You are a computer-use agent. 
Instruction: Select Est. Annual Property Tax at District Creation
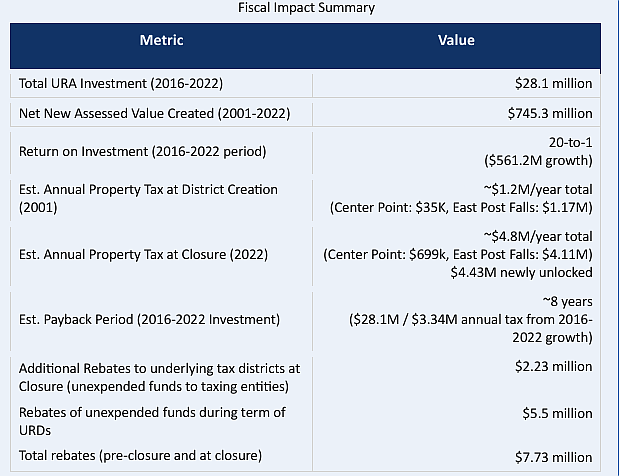tap(148, 198)
